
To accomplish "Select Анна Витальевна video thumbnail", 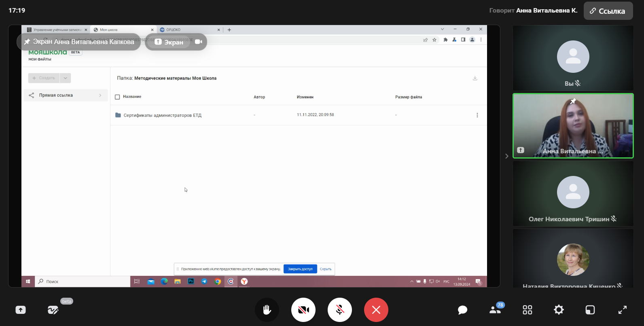I will [573, 126].
